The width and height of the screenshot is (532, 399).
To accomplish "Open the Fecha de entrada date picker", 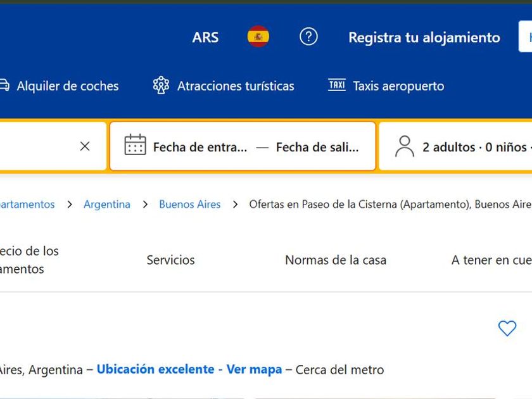I will click(200, 147).
